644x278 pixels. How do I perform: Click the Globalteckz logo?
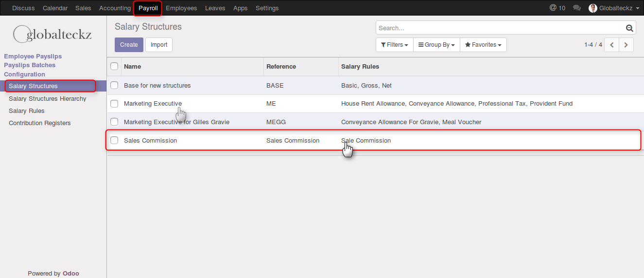[52, 35]
